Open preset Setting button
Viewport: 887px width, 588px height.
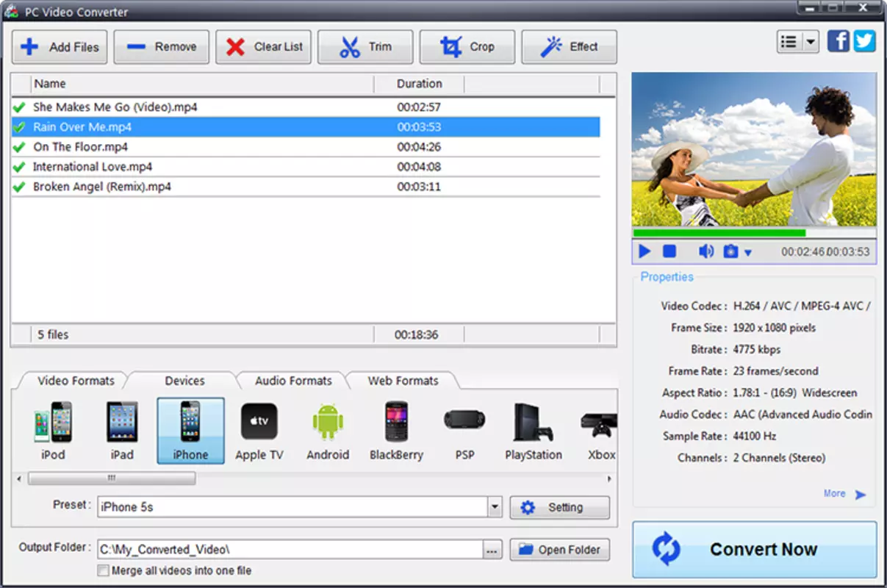(x=560, y=507)
